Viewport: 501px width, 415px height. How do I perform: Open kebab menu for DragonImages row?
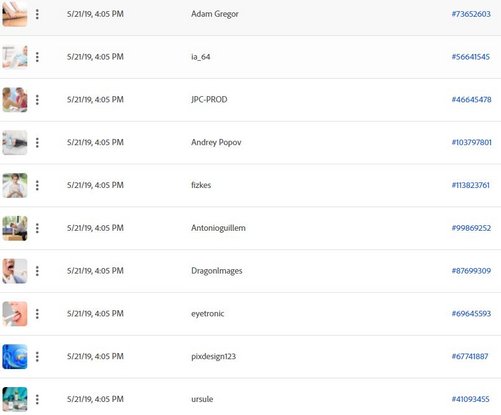coord(37,271)
